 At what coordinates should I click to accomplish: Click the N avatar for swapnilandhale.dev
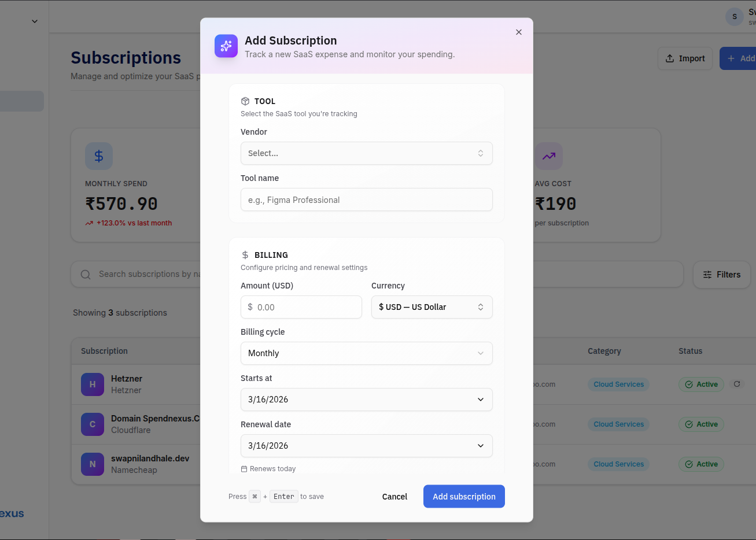pyautogui.click(x=92, y=464)
